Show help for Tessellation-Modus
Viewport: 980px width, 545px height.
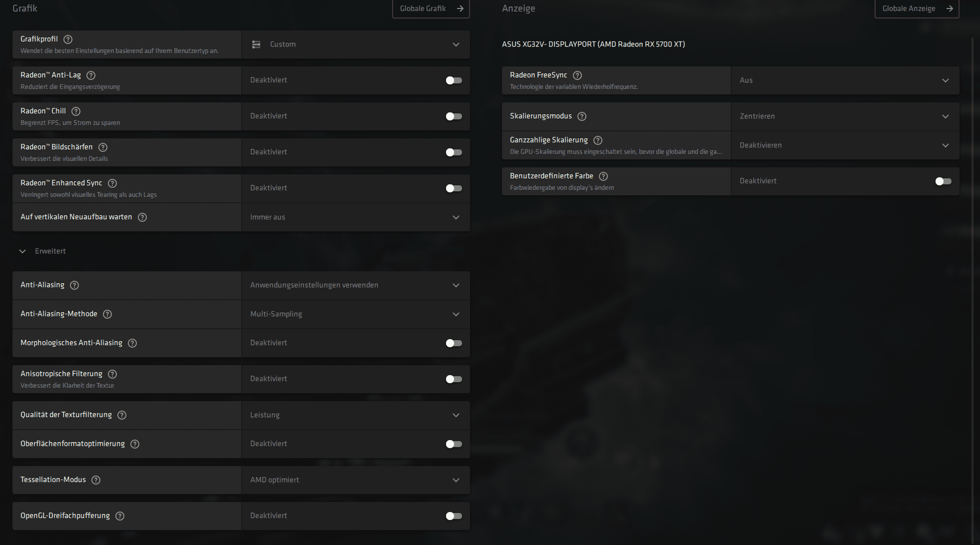tap(96, 480)
